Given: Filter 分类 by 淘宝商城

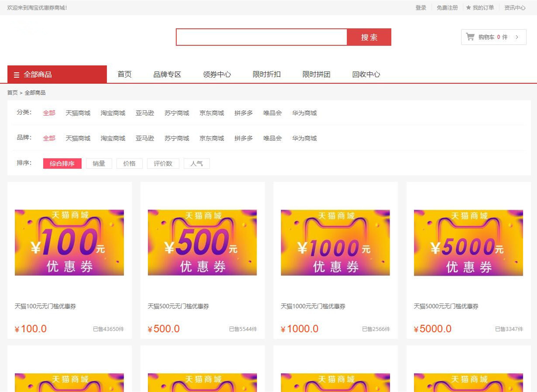Looking at the screenshot, I should click(113, 113).
